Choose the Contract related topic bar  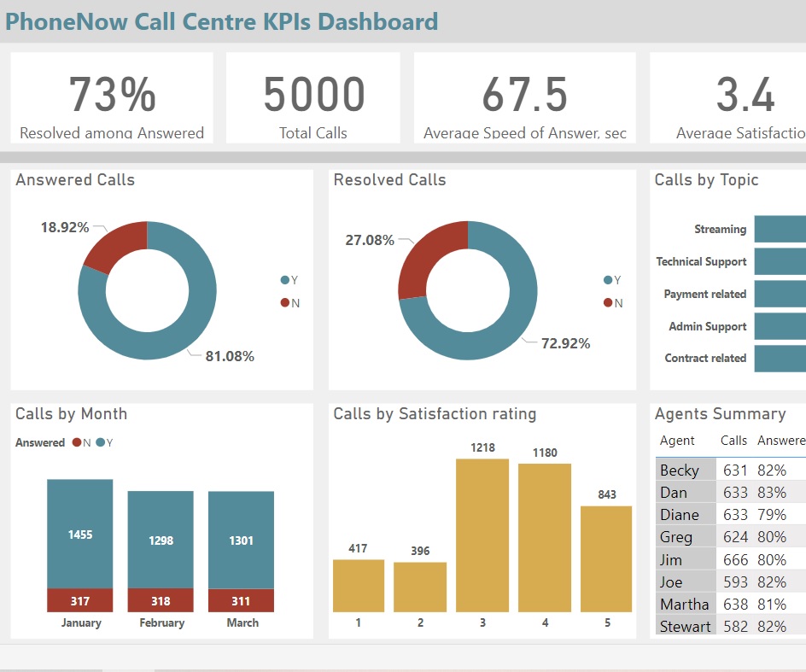click(780, 359)
